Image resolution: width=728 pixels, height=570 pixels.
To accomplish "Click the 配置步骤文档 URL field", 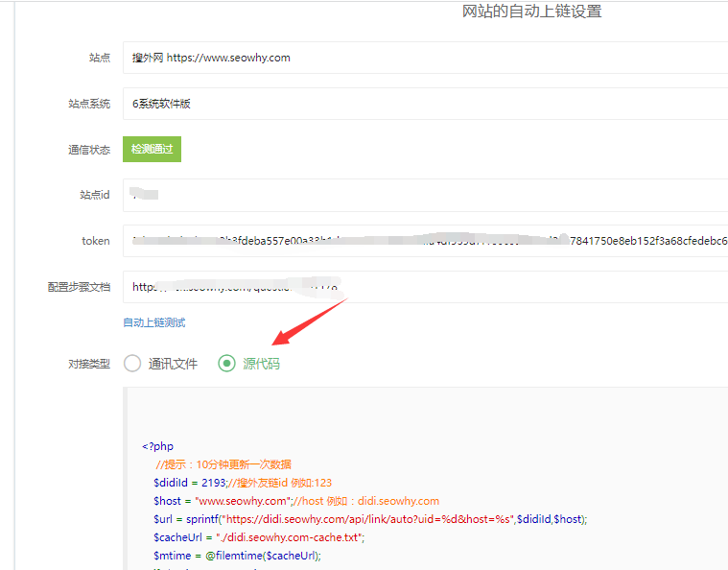I will pyautogui.click(x=422, y=287).
